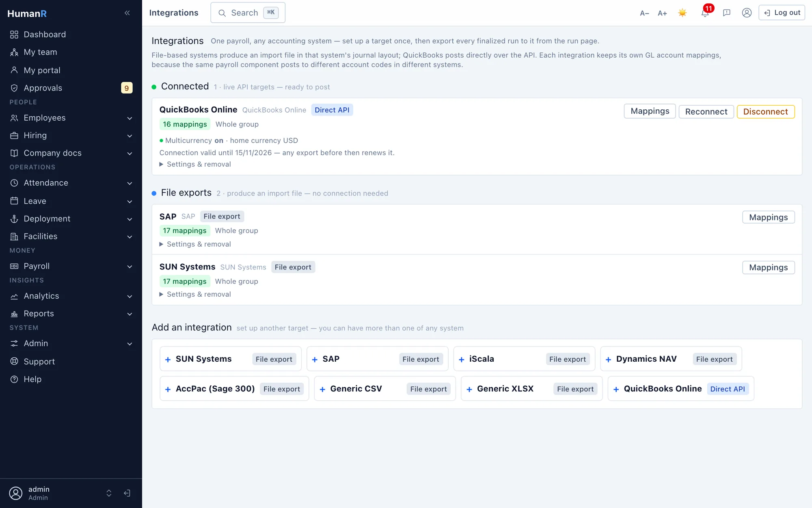Open Mappings for QuickBooks Online

(x=650, y=111)
